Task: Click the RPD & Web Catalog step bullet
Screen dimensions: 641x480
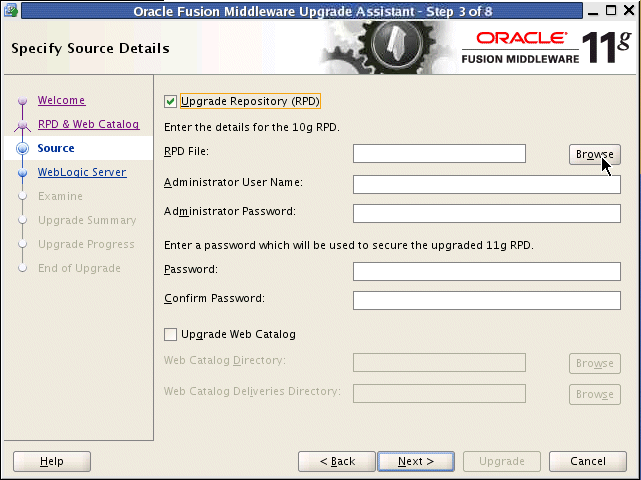Action: tap(22, 125)
